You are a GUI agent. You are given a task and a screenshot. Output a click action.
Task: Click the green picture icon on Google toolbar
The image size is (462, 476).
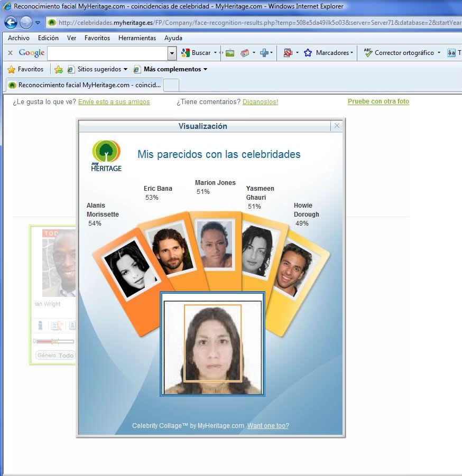(230, 53)
